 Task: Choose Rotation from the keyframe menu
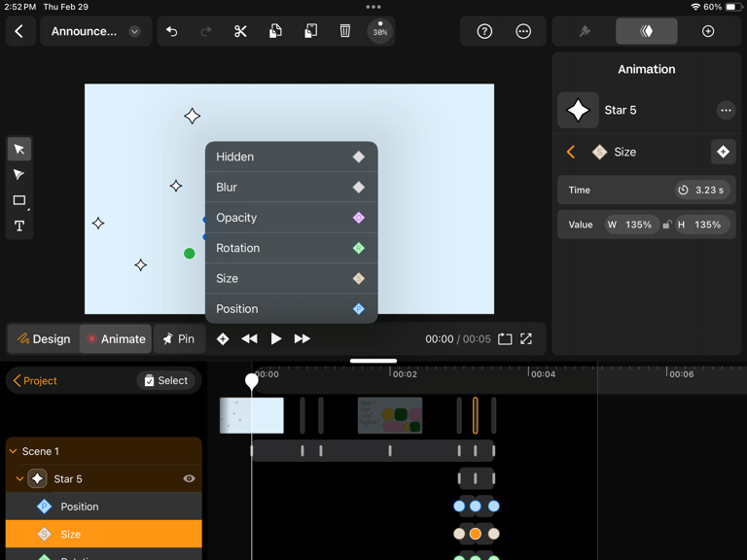coord(291,248)
